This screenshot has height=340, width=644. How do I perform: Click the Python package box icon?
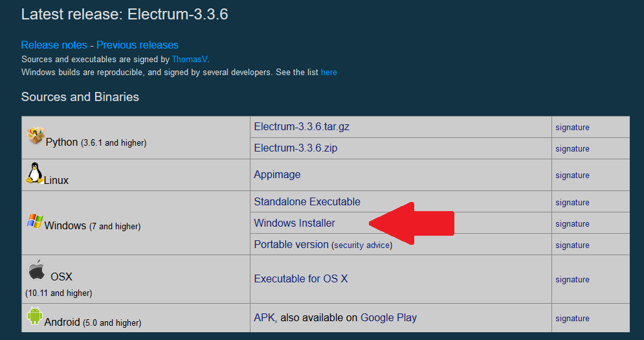(36, 135)
